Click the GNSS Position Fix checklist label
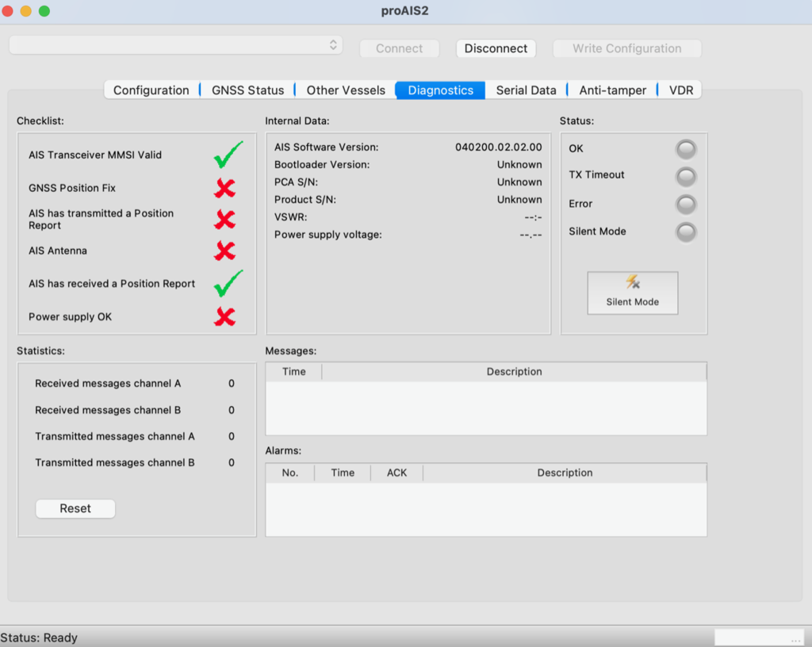812x647 pixels. tap(72, 188)
